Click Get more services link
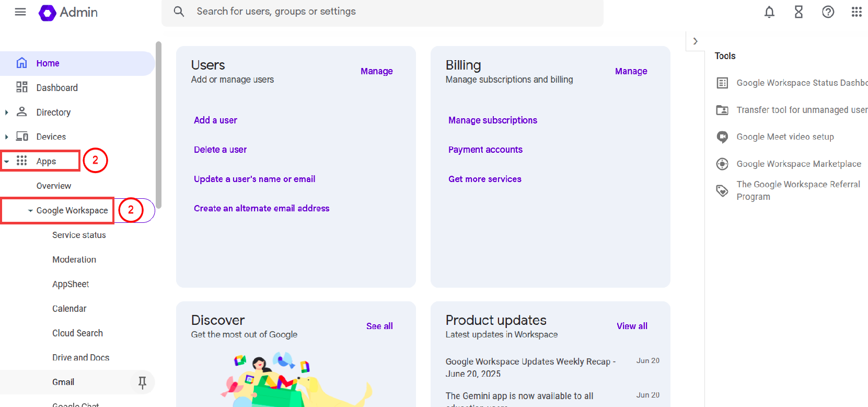 485,179
